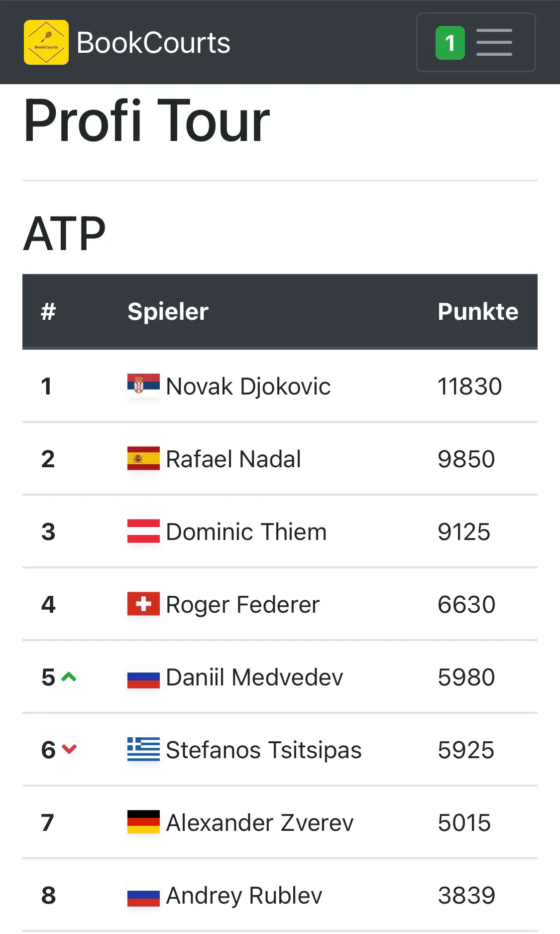Click the Spieler column header

(x=168, y=312)
